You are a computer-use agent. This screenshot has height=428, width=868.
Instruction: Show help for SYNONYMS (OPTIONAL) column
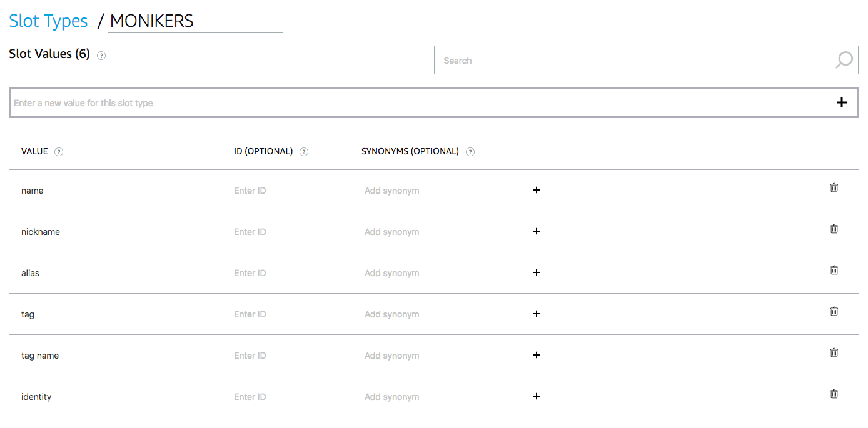coord(470,152)
